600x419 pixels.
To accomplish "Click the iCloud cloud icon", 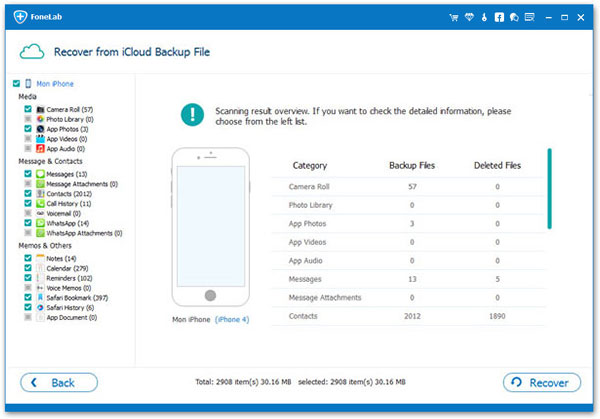I will [x=32, y=52].
